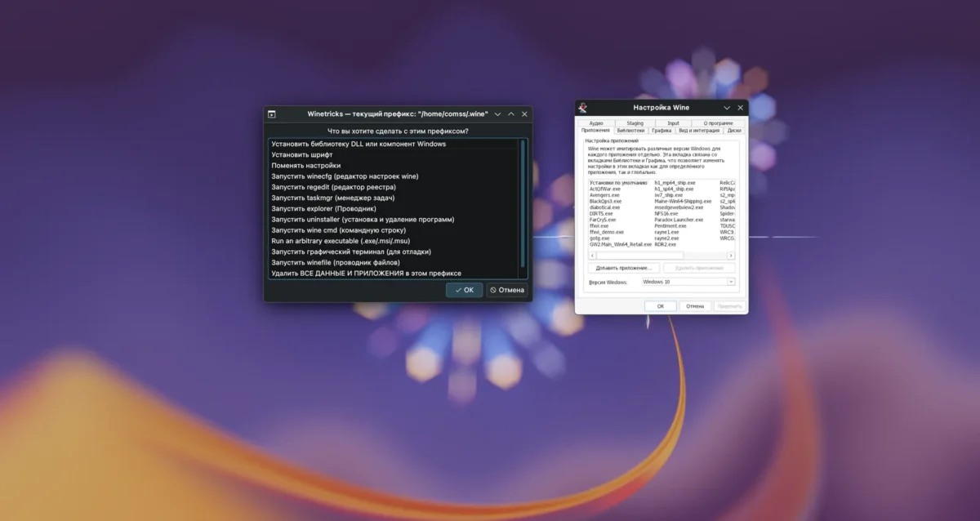Image resolution: width=980 pixels, height=521 pixels.
Task: Click the Winetricks window menu icon in title bar
Action: (x=272, y=114)
